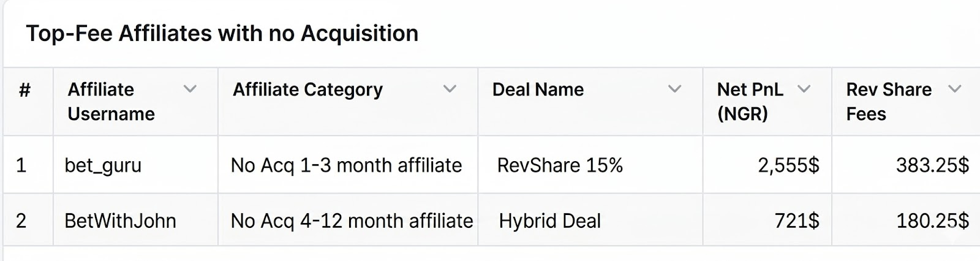Open the Deal Name column dropdown arrow
The image size is (980, 261).
pyautogui.click(x=674, y=89)
